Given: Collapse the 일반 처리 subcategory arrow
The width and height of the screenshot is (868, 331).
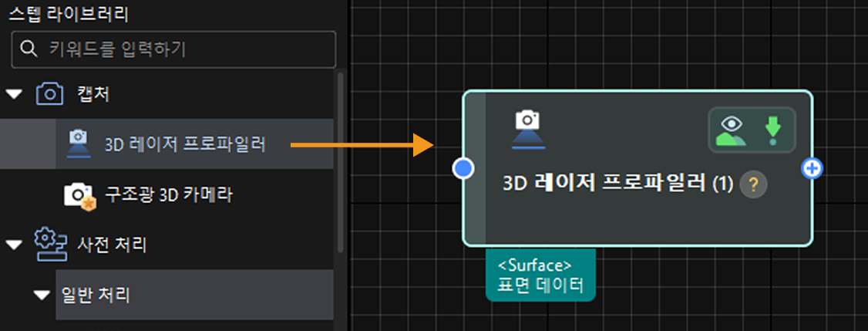Looking at the screenshot, I should click(x=42, y=296).
